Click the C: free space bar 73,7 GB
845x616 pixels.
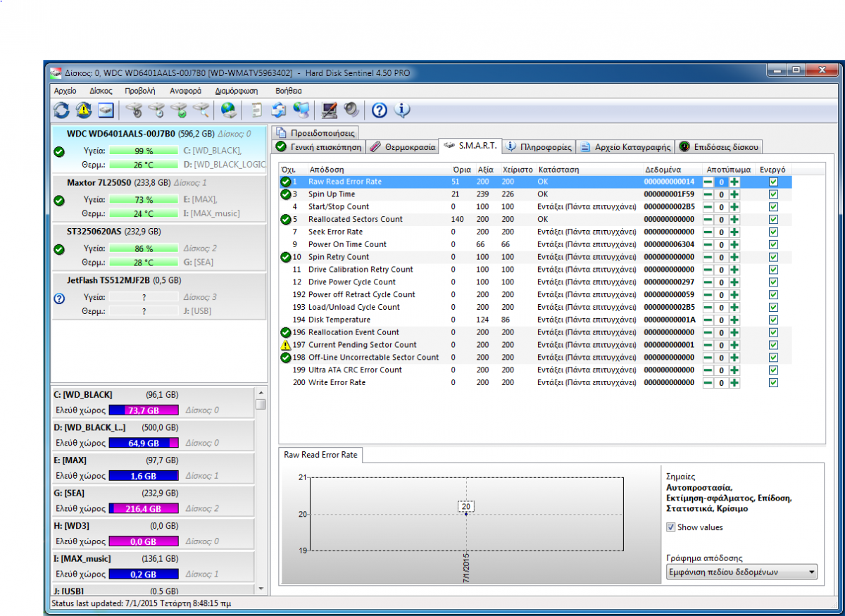point(144,410)
